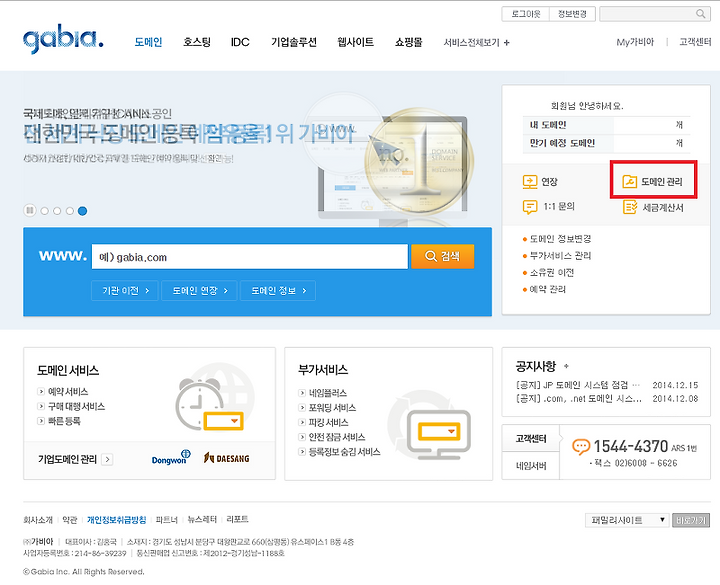Click the customer center speech bubble icon

581,446
